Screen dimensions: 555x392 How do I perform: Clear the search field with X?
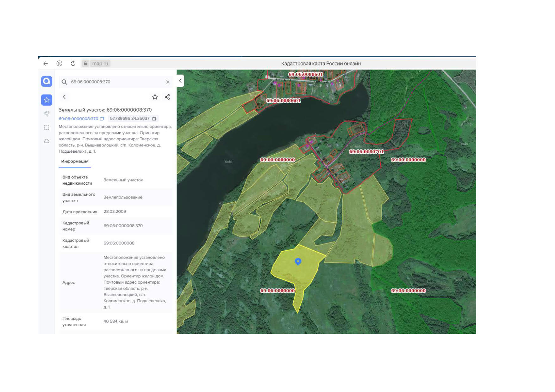pyautogui.click(x=168, y=82)
